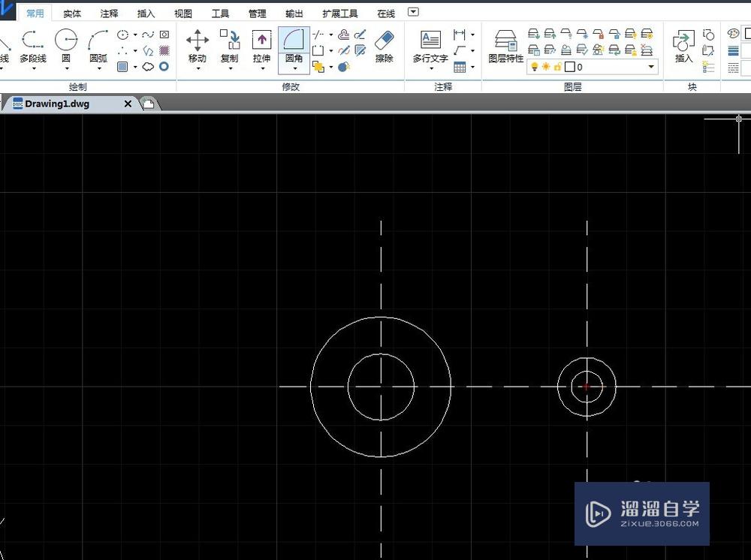
Task: Click the layer lock icon with red padlock
Action: click(x=599, y=34)
